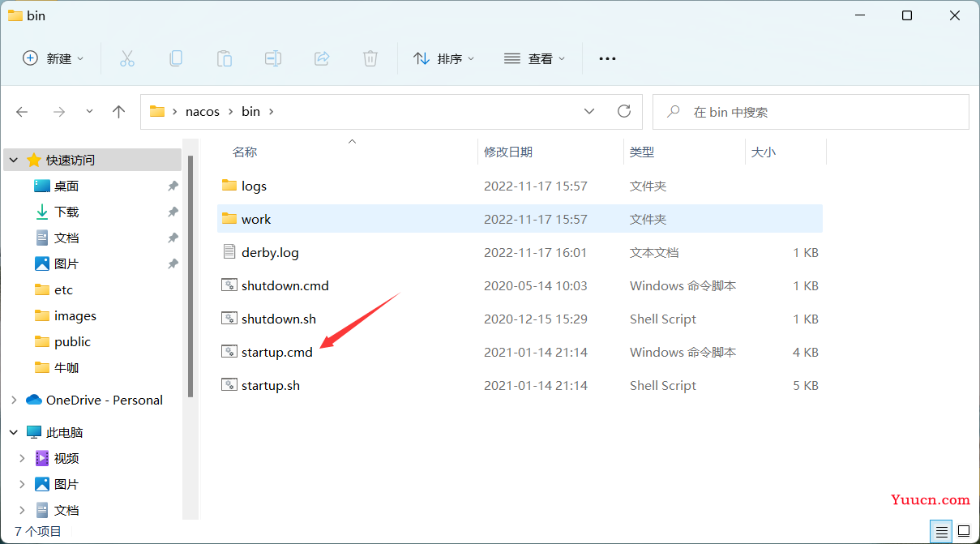Open recent locations chevron dropdown

coord(89,111)
